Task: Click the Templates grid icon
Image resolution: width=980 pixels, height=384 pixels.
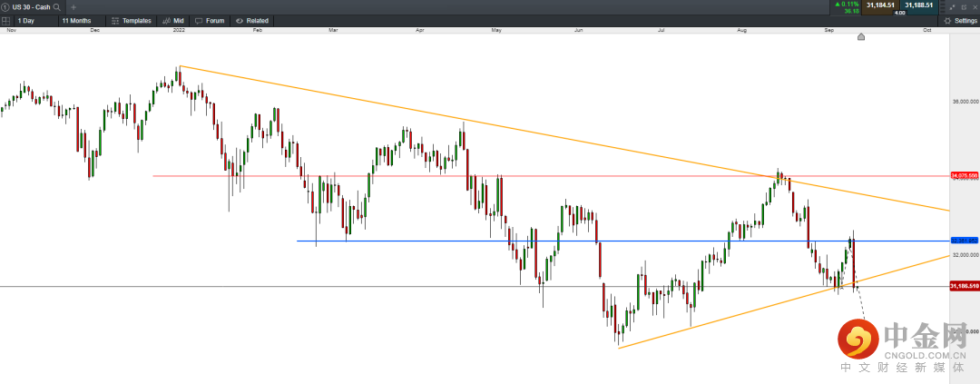Action: point(114,20)
